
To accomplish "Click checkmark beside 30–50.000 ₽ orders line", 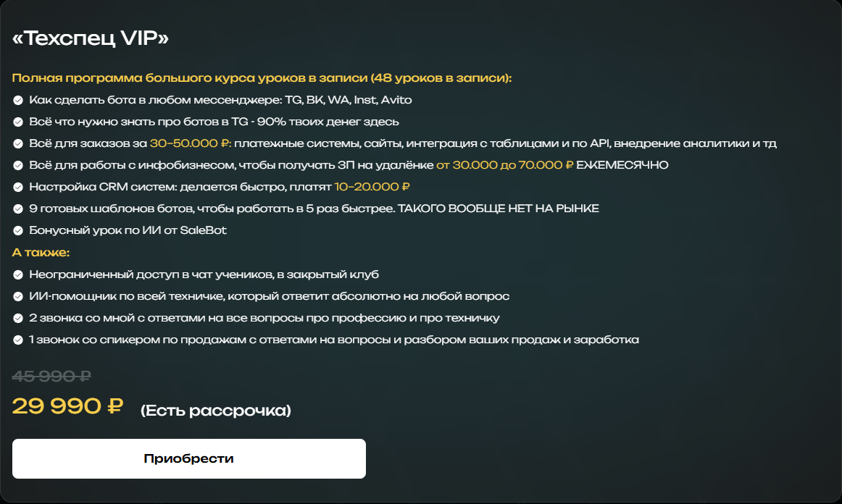I will coord(18,143).
